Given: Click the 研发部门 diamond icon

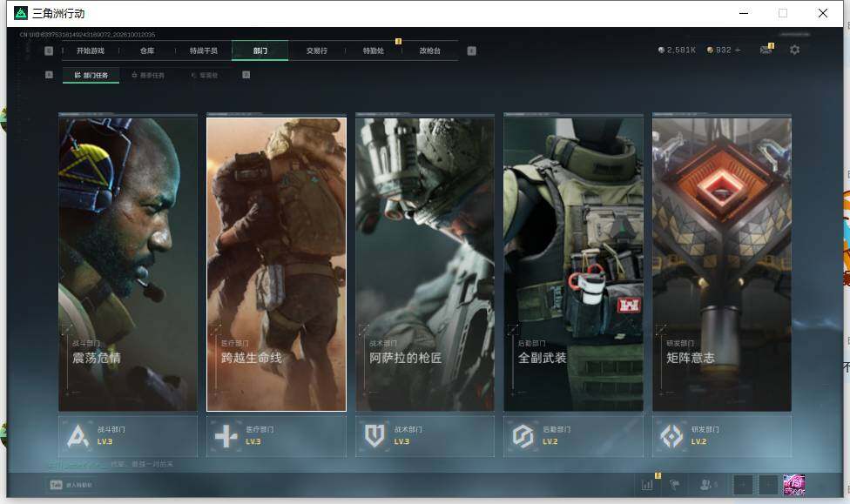Looking at the screenshot, I should coord(671,436).
